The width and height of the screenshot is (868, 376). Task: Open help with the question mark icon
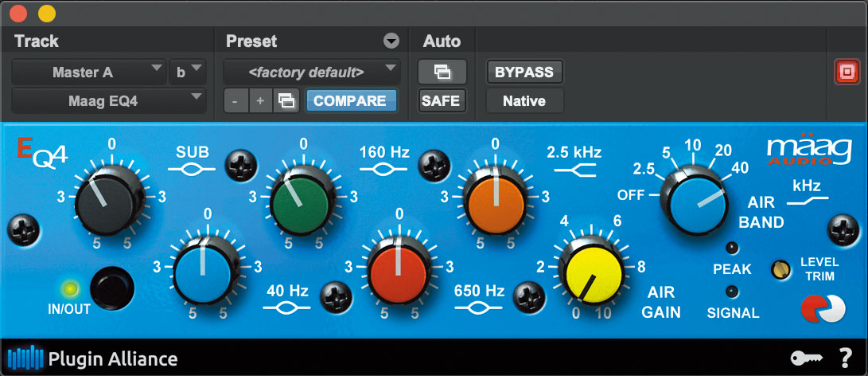click(845, 358)
